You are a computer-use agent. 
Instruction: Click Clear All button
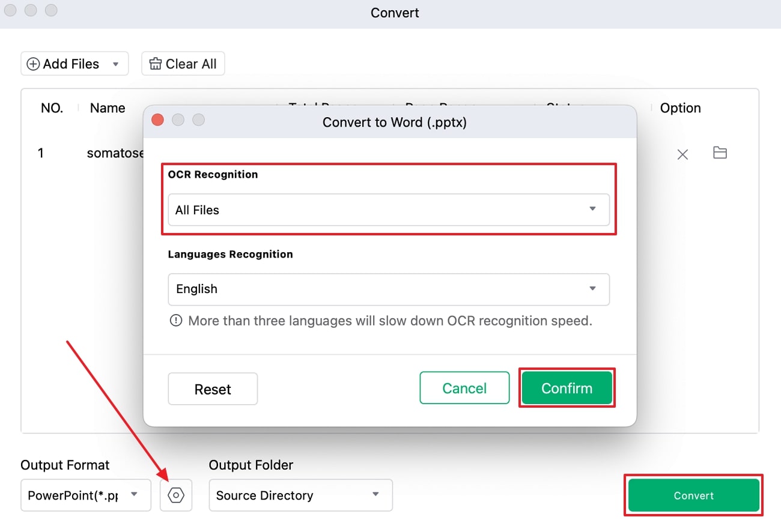183,64
